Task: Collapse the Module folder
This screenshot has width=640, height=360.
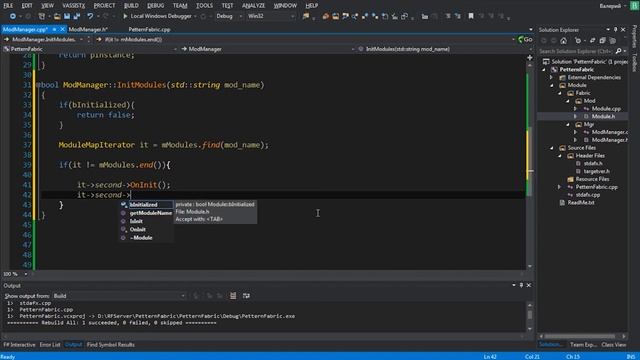Action: [x=551, y=85]
